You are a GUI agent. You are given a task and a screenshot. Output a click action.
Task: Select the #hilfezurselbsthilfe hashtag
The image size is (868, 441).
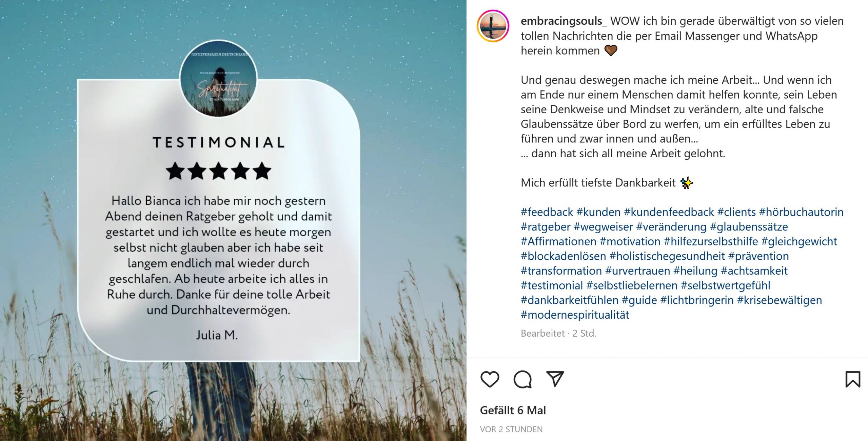[711, 241]
